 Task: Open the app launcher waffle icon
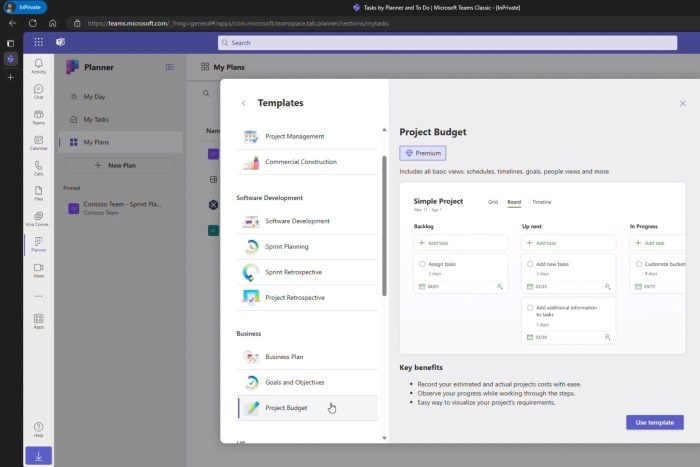38,42
